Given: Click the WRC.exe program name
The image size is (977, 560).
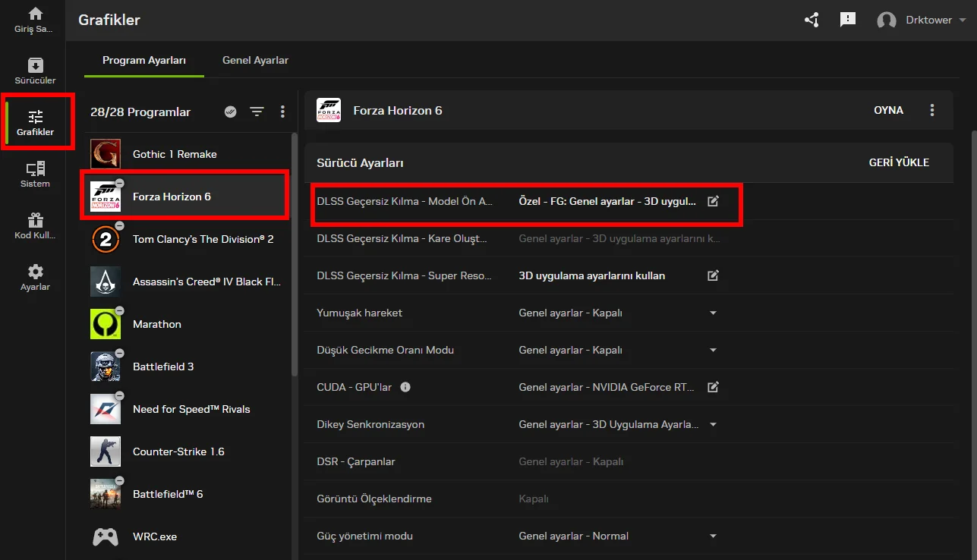Looking at the screenshot, I should (155, 536).
